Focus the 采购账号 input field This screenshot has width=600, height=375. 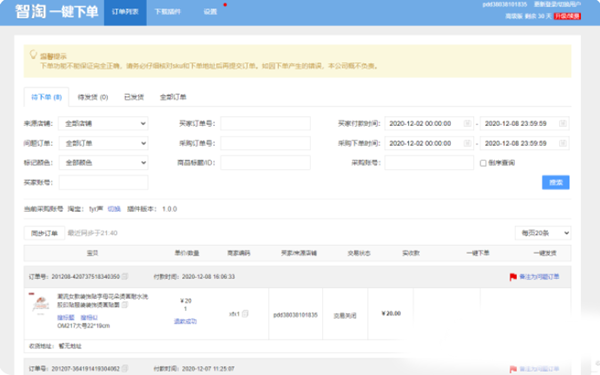[x=429, y=163]
